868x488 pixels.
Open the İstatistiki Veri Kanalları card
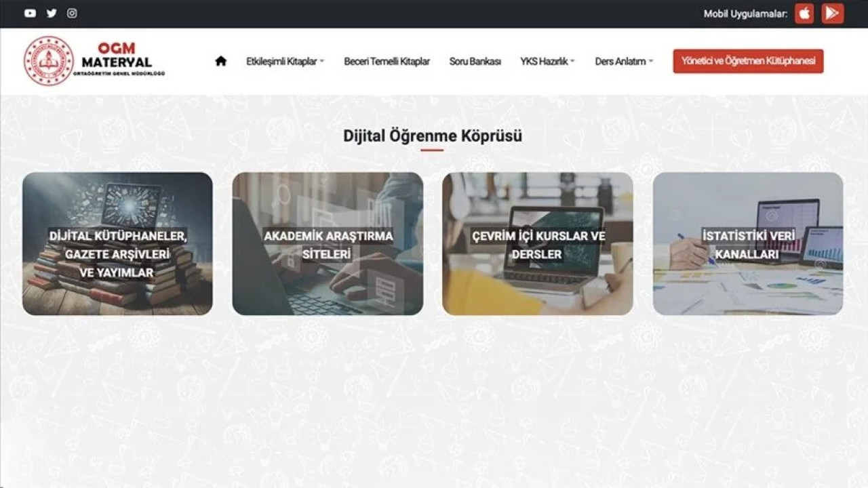point(748,244)
